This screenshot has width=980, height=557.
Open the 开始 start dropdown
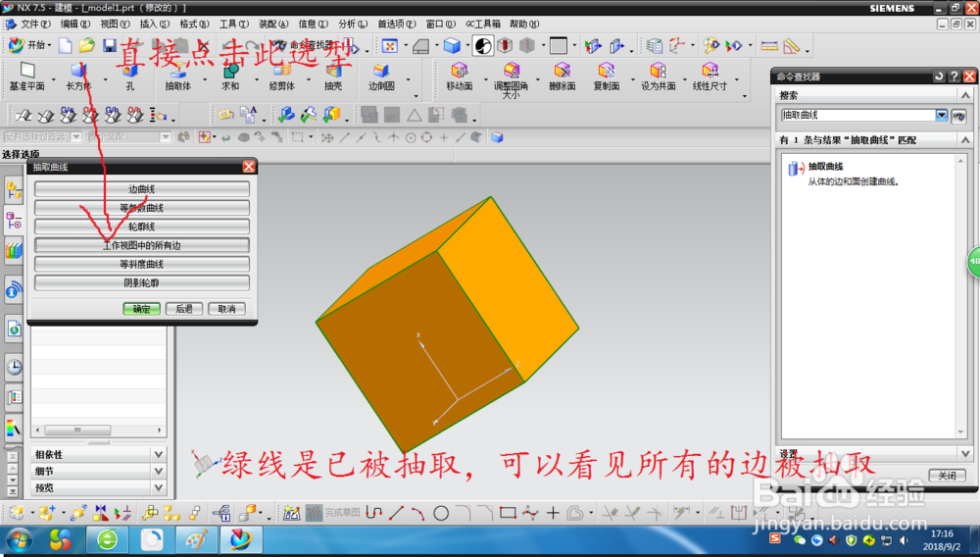[30, 46]
